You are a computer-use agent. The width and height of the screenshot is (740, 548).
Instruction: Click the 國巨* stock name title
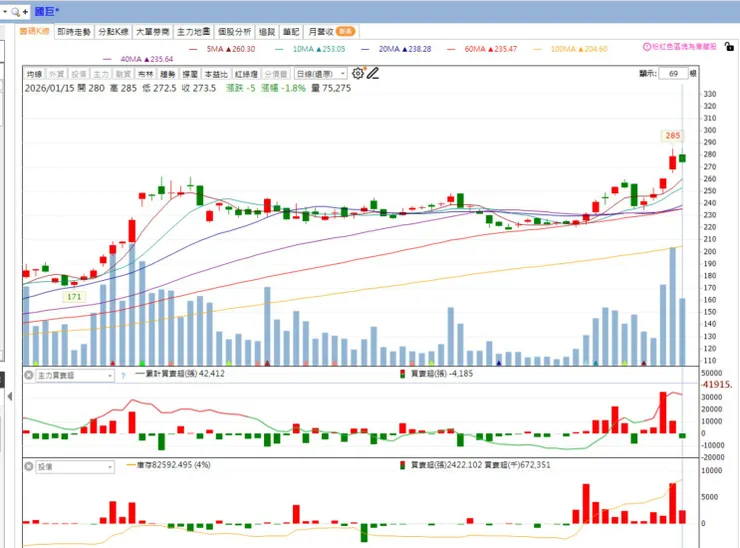point(47,12)
